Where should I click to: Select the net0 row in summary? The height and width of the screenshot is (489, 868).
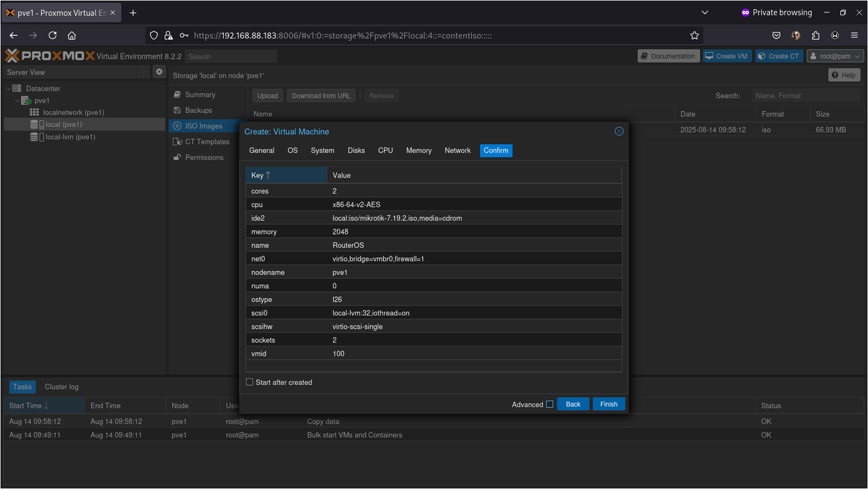point(433,259)
